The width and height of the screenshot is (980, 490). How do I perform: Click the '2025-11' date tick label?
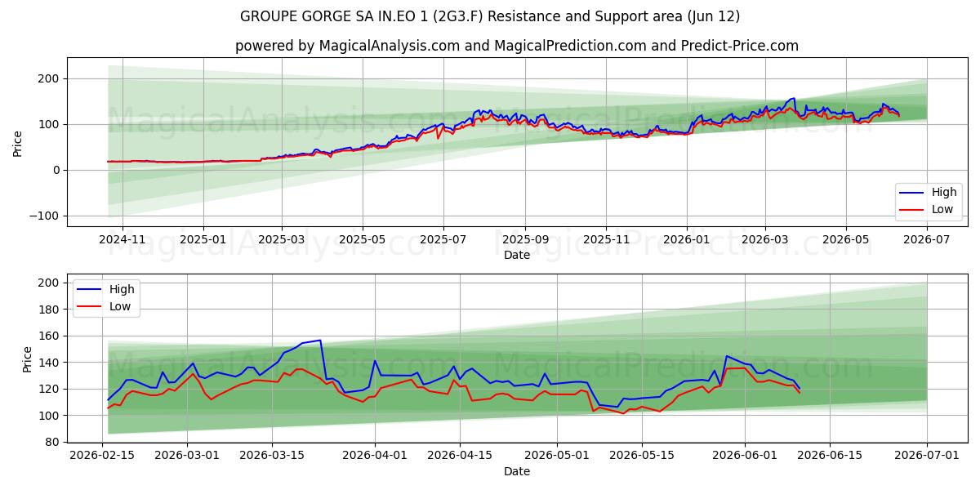point(606,238)
